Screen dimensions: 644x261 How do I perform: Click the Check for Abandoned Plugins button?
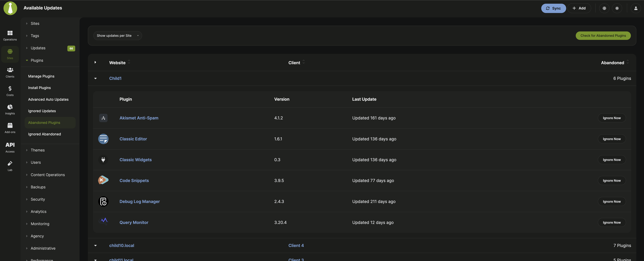(x=603, y=36)
